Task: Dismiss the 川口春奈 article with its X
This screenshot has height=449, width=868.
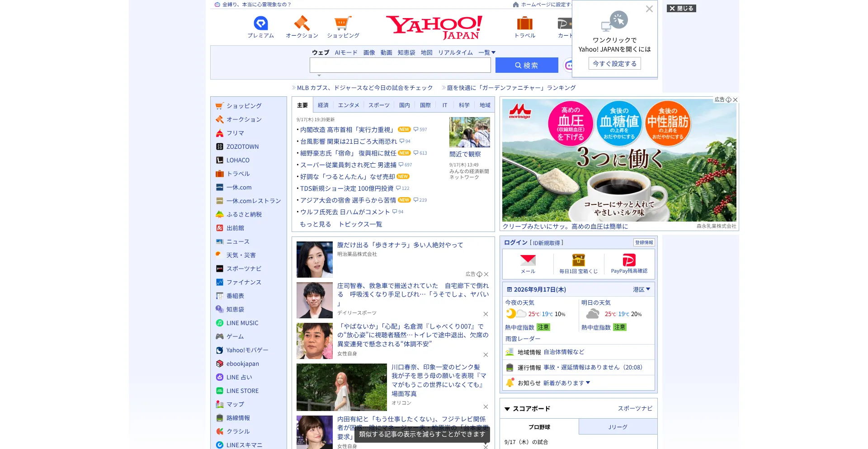Action: point(486,406)
